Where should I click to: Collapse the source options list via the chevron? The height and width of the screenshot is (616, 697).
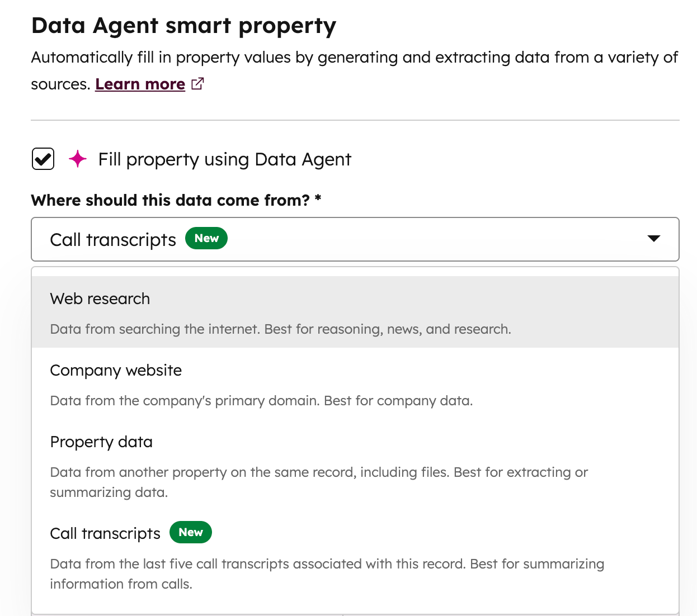(653, 239)
